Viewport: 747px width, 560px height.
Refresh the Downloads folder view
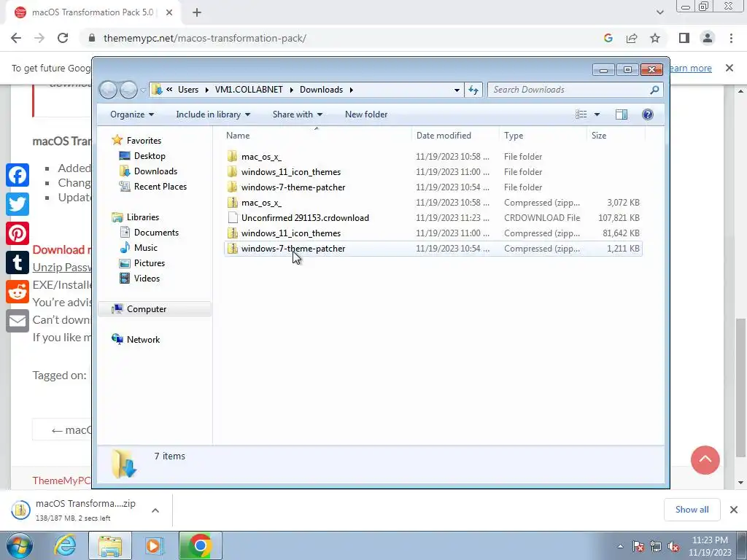pos(473,90)
